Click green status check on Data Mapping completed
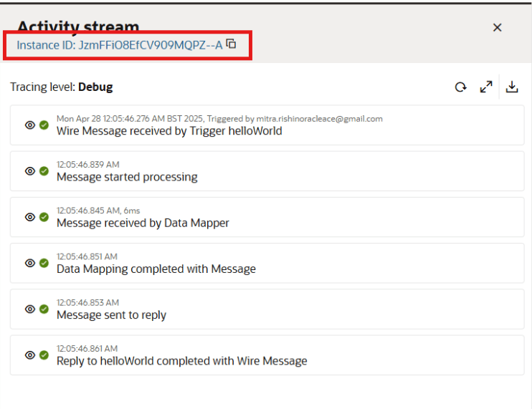This screenshot has height=409, width=532. pos(44,263)
